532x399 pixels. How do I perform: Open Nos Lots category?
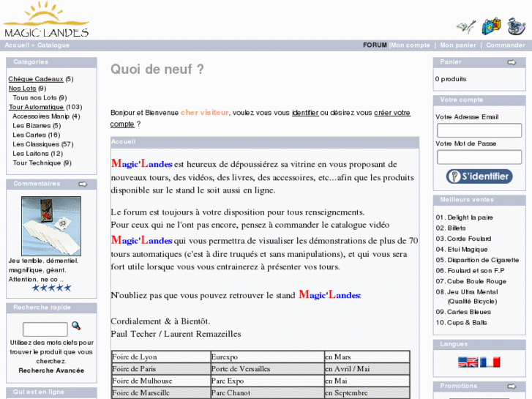click(x=23, y=89)
